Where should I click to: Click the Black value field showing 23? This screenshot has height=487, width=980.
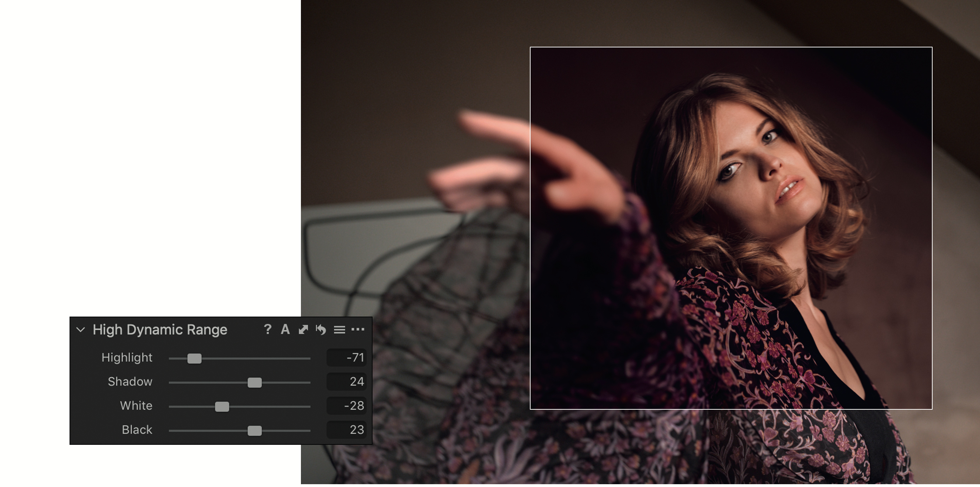pyautogui.click(x=346, y=429)
